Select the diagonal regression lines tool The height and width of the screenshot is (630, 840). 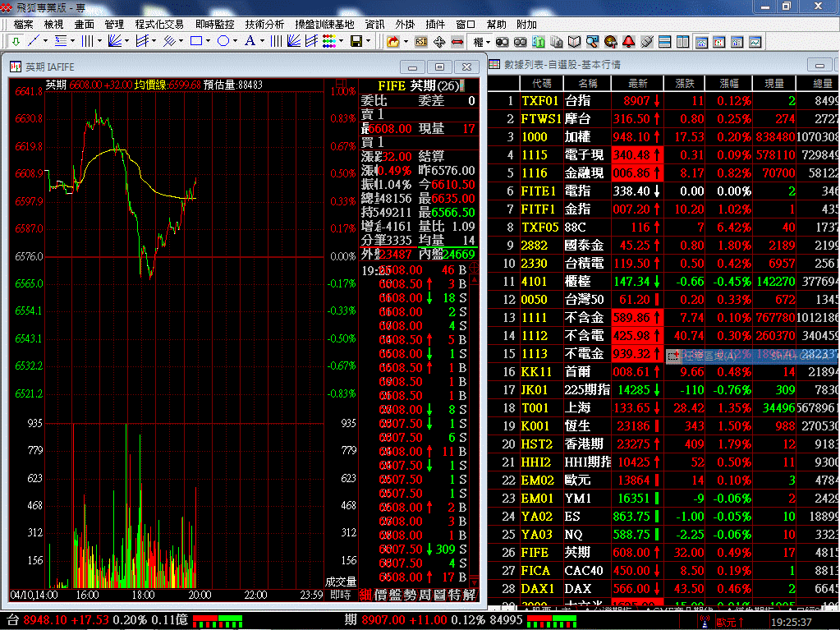coord(169,41)
